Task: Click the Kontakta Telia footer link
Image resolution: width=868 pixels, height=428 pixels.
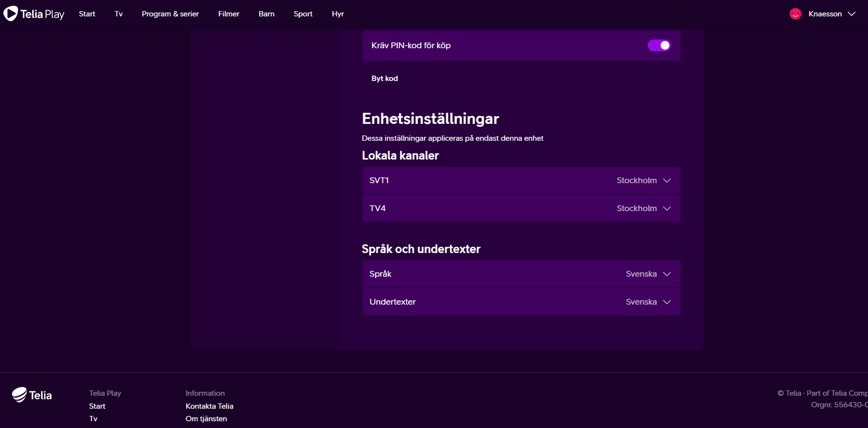Action: 209,406
